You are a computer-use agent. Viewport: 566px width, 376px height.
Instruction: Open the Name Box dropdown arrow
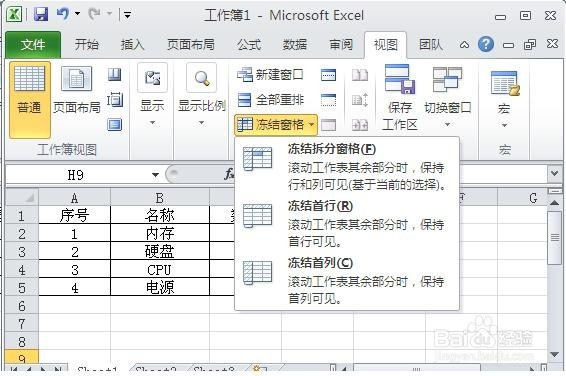click(155, 175)
